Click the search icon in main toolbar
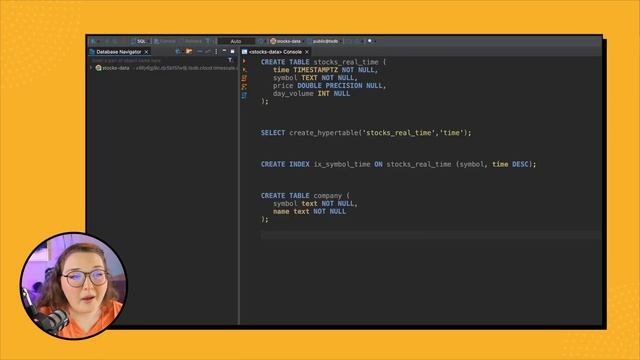The image size is (640, 360). [370, 41]
